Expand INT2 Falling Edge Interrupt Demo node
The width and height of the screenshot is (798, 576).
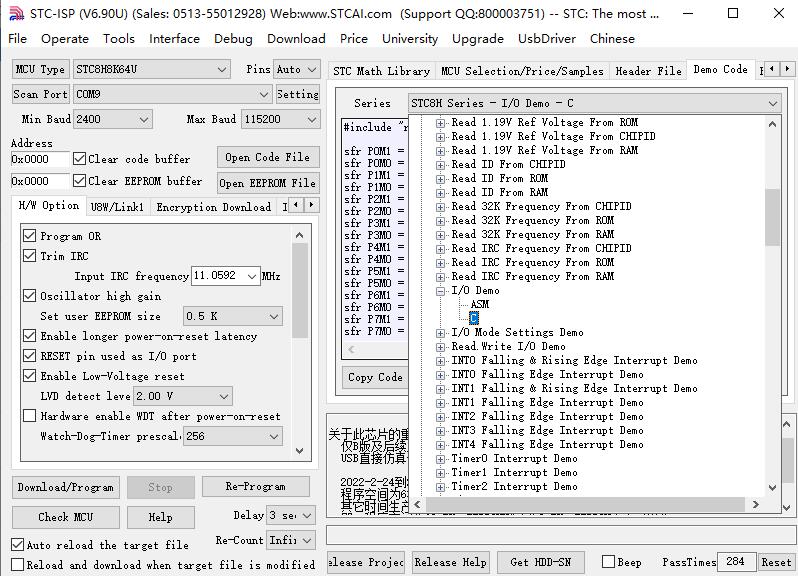tap(440, 417)
